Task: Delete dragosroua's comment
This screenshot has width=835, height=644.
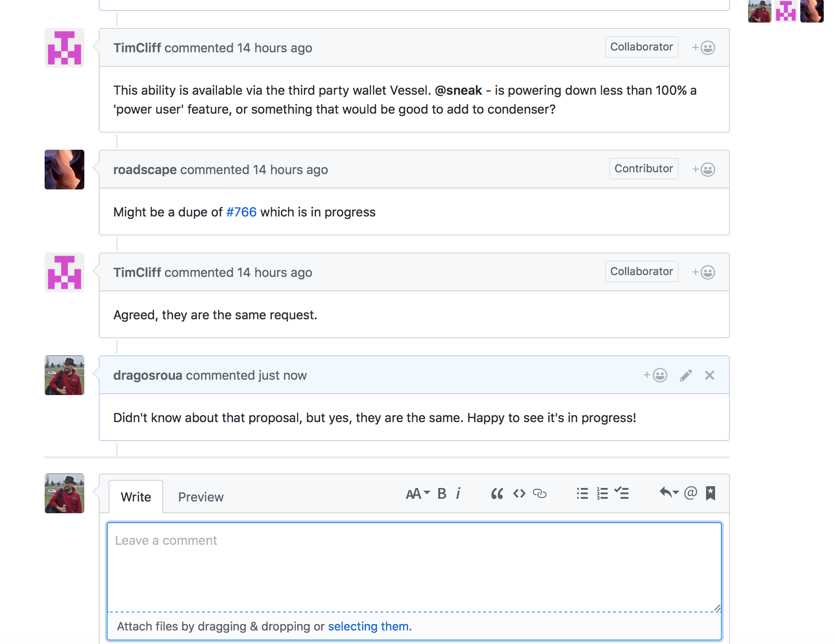Action: [x=710, y=375]
